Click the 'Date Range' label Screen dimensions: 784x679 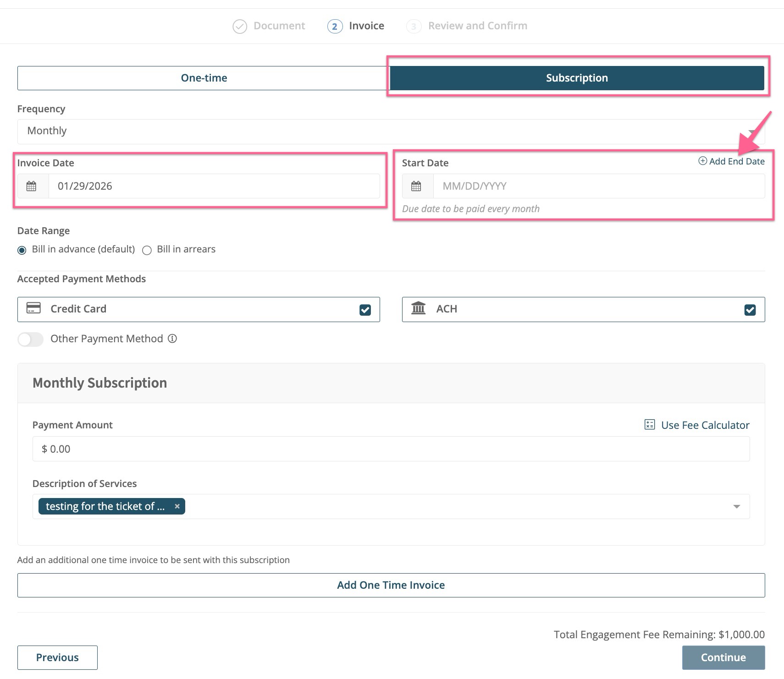click(44, 231)
